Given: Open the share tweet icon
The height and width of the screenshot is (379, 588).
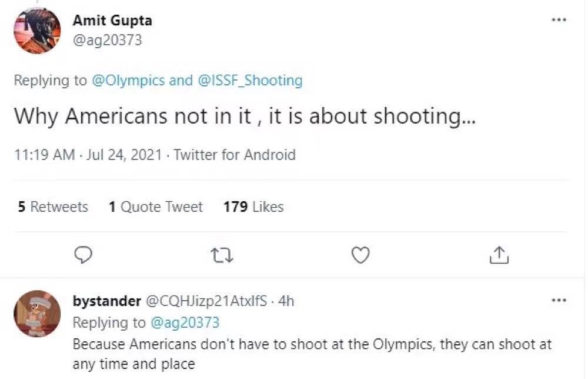Looking at the screenshot, I should (x=497, y=254).
